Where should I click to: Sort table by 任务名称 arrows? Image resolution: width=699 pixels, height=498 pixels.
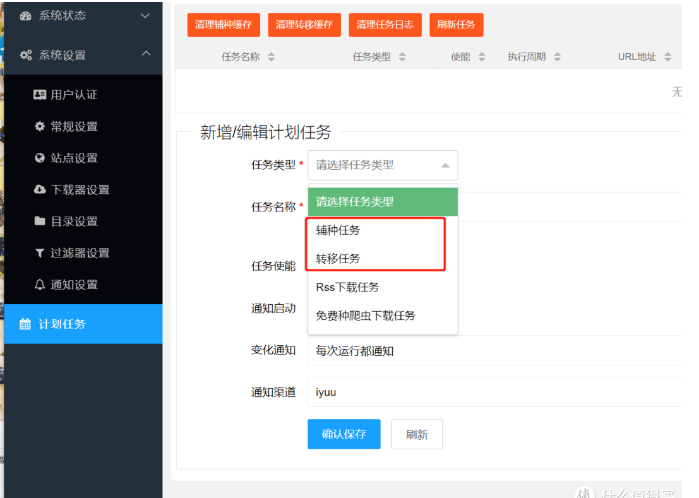click(x=271, y=57)
